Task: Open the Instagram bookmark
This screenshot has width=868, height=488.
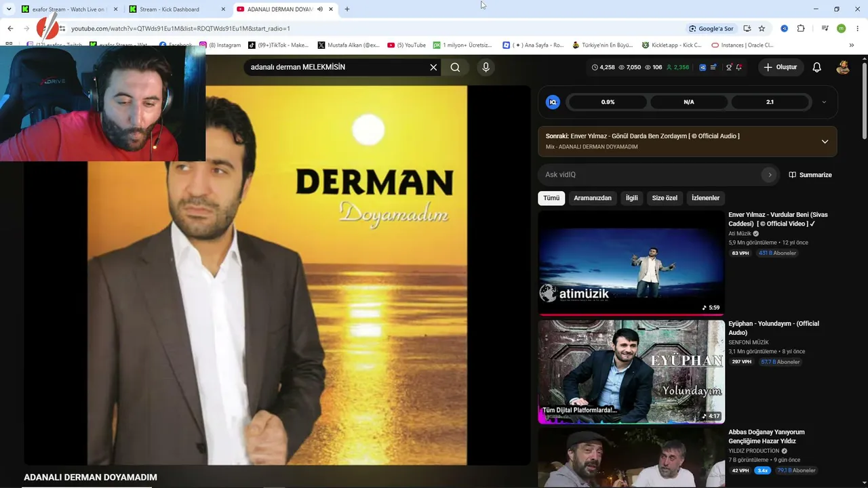Action: click(x=220, y=45)
